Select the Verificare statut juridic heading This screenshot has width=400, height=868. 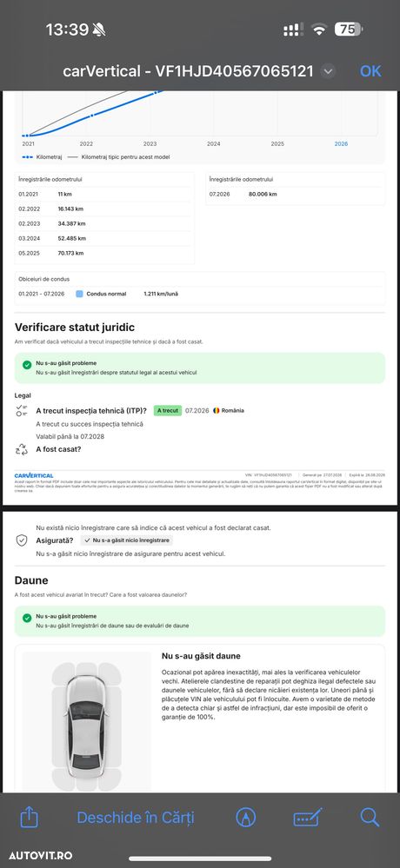(75, 328)
